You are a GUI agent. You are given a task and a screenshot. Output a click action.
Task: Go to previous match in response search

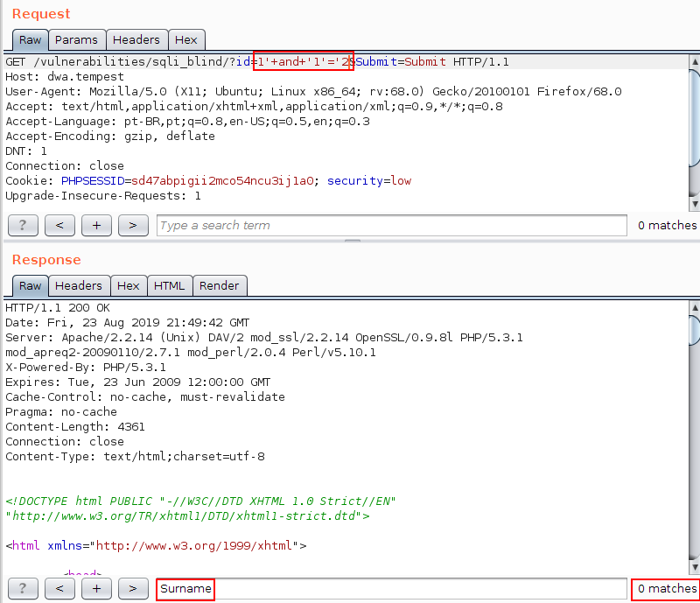tap(59, 589)
